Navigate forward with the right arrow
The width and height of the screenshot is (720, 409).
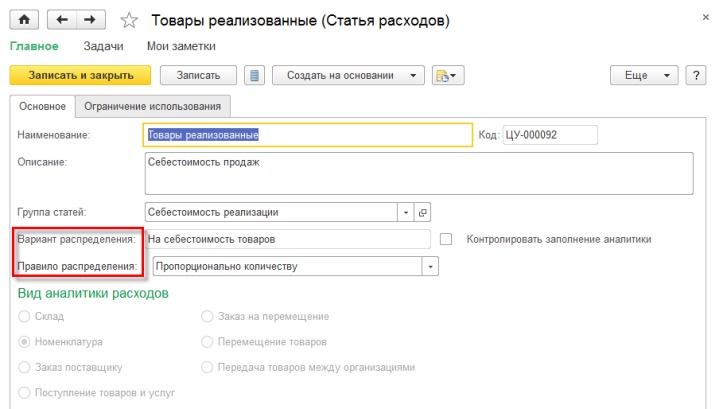click(x=90, y=20)
